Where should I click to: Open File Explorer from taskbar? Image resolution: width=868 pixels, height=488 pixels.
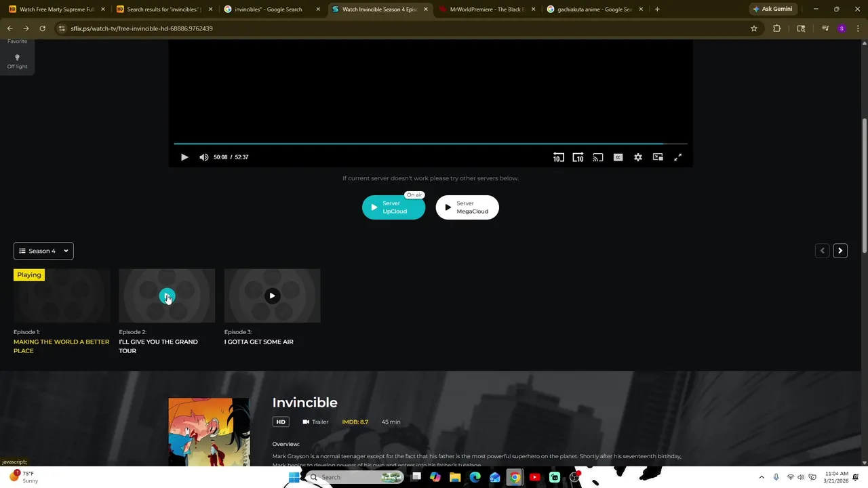455,477
